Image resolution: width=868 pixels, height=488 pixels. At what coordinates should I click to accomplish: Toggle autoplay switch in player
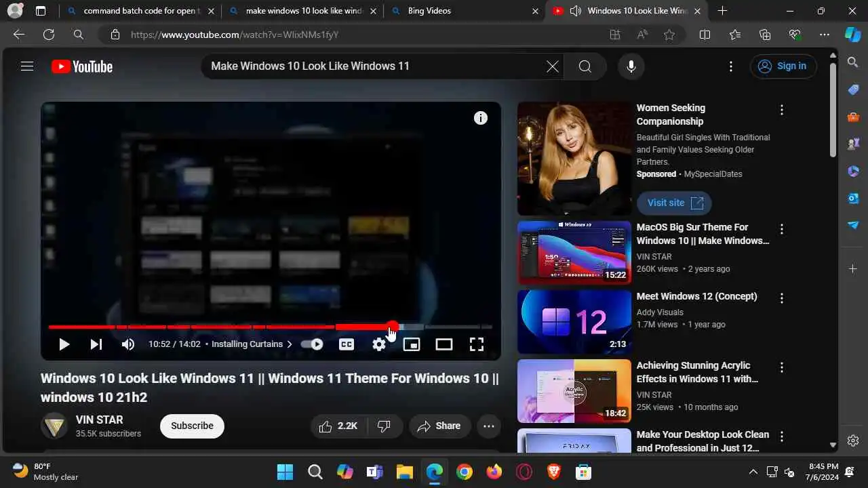coord(312,344)
